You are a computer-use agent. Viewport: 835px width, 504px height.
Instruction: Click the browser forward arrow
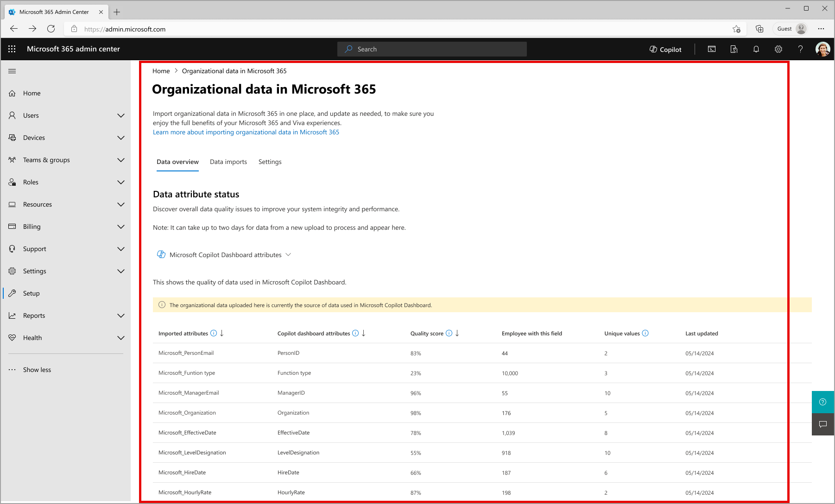tap(32, 29)
